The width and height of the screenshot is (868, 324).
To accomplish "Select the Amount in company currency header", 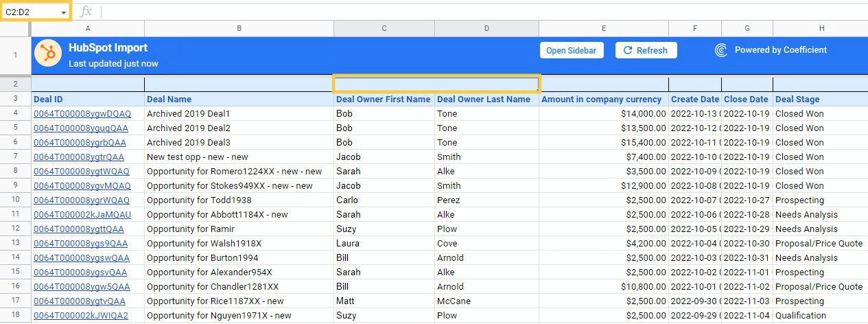I will click(601, 100).
